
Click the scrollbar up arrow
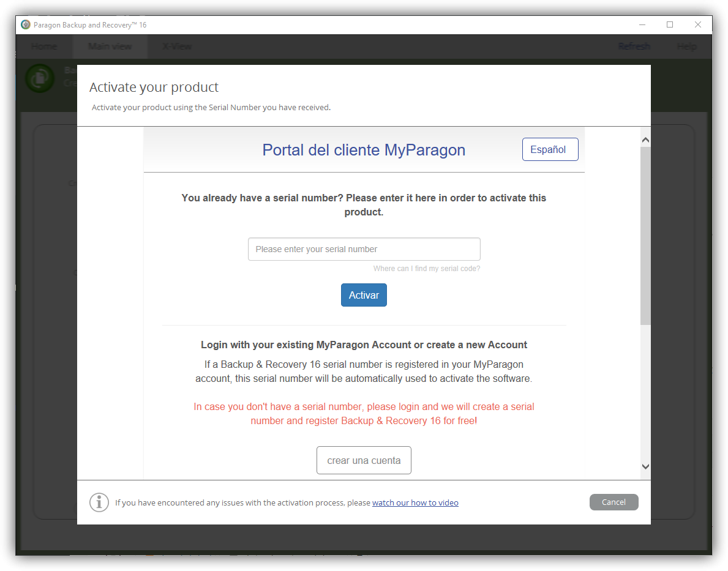645,140
